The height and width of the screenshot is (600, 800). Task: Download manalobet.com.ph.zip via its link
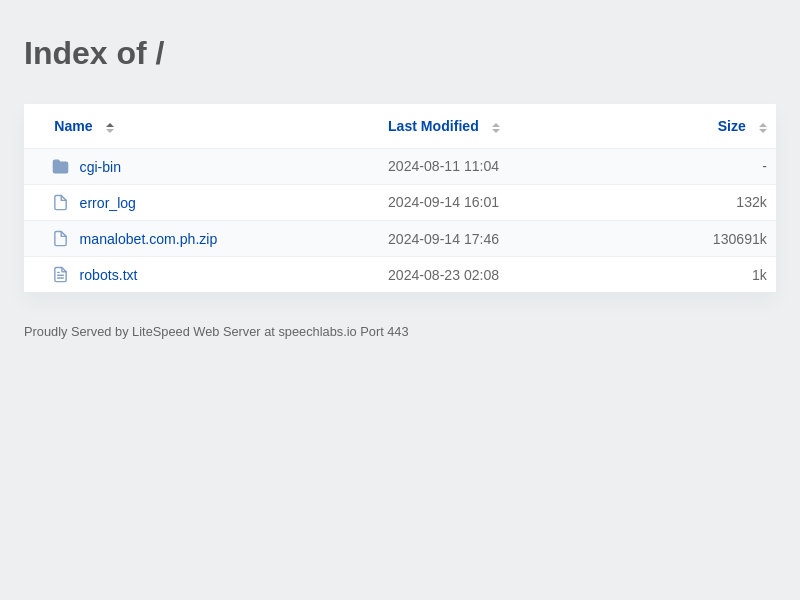148,239
